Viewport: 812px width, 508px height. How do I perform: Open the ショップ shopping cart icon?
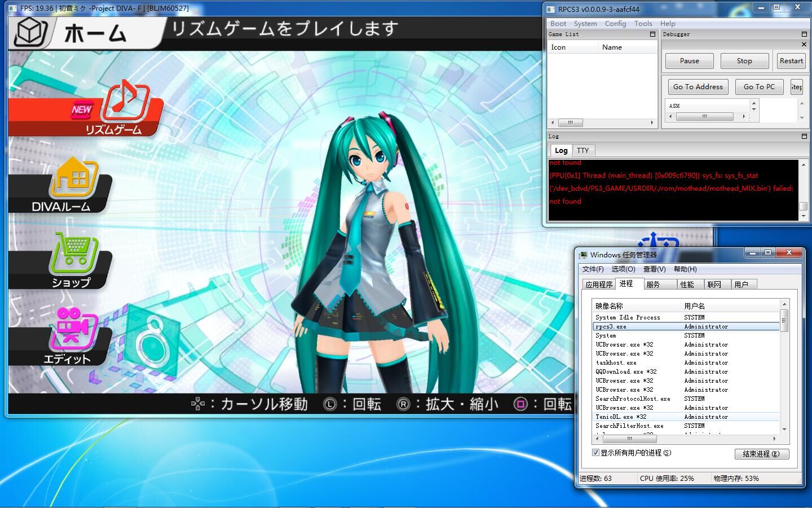point(76,253)
